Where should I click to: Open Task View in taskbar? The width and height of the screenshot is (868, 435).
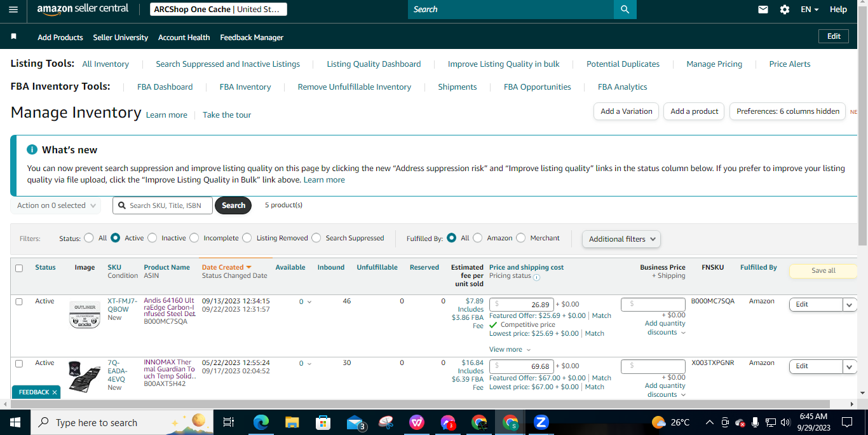(x=229, y=422)
